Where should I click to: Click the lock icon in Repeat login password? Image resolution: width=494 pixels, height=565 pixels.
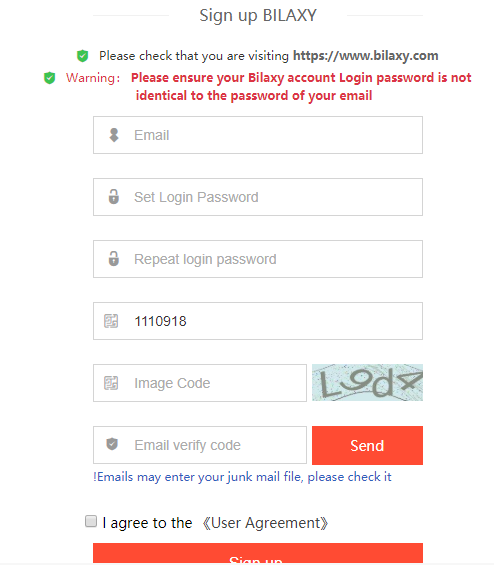pos(114,259)
